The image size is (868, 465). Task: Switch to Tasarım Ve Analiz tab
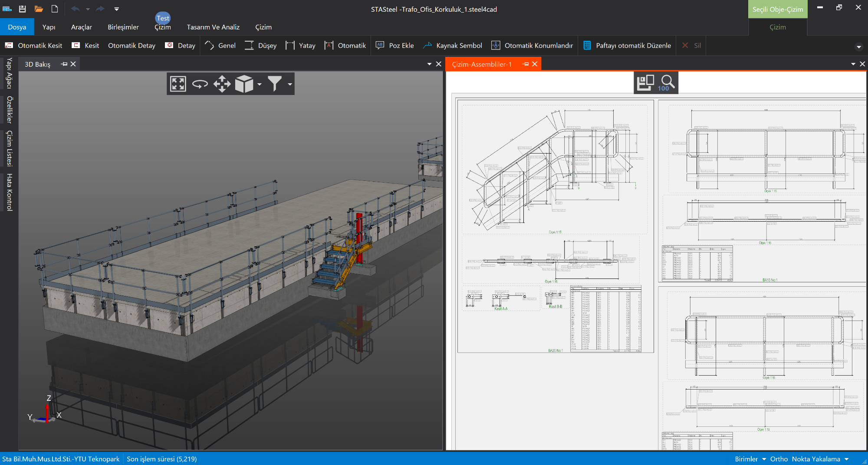213,27
